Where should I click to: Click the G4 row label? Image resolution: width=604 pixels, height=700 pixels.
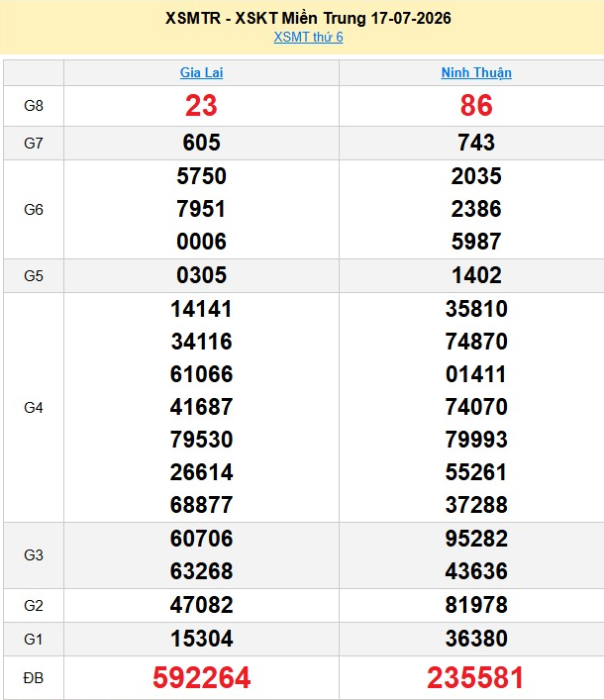(34, 408)
